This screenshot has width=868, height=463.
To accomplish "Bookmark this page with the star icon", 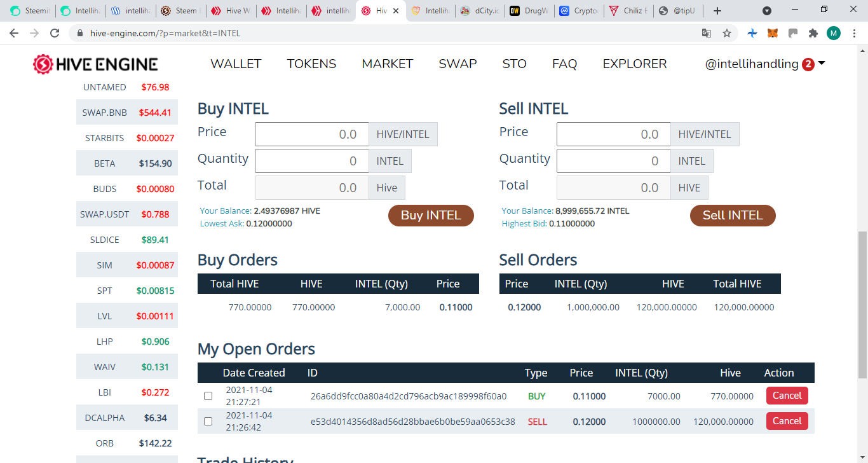I will [727, 33].
